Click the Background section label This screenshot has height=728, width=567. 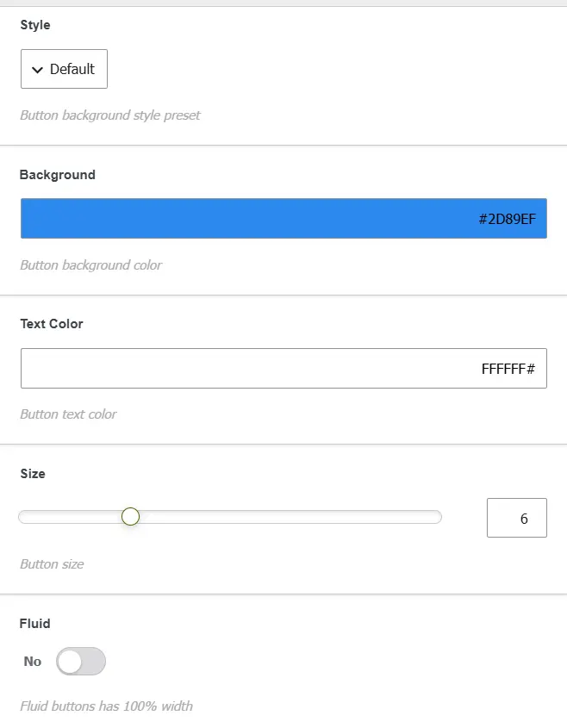58,175
